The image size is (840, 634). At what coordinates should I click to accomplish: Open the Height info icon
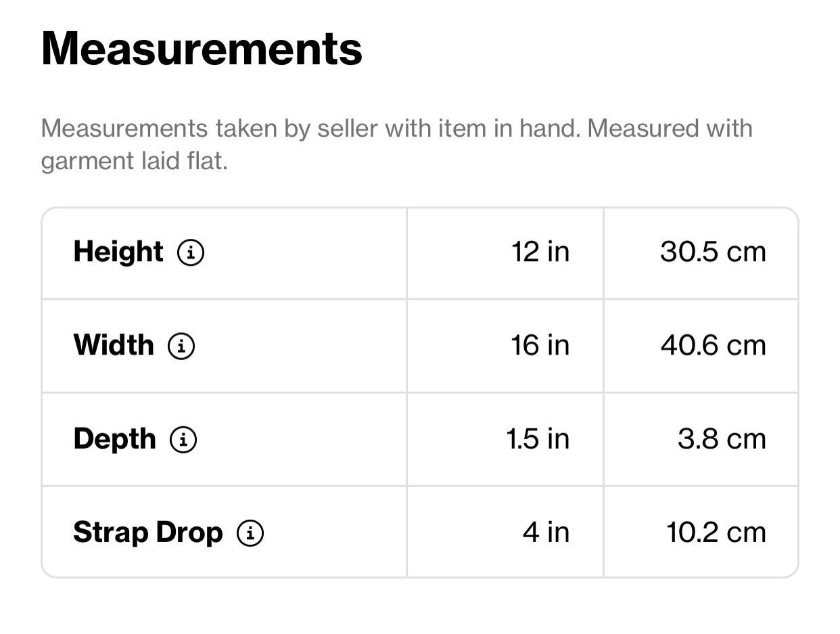(x=191, y=253)
